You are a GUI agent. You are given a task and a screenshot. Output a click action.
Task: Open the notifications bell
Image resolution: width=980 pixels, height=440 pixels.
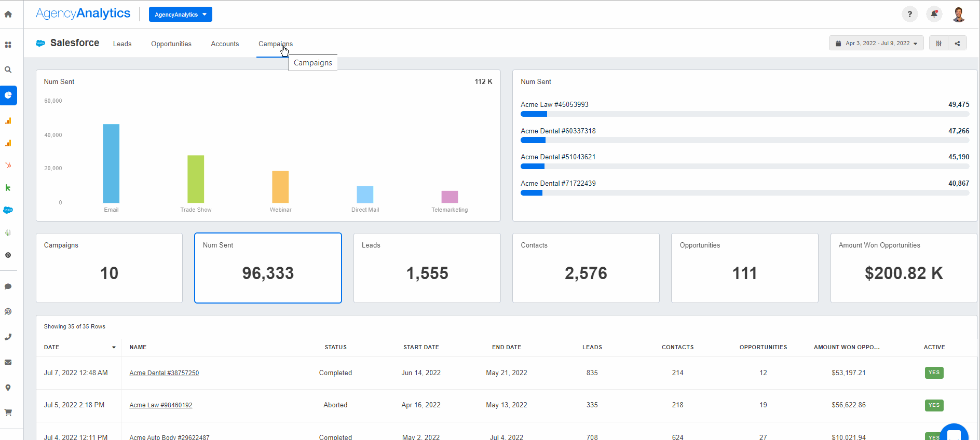(x=934, y=15)
